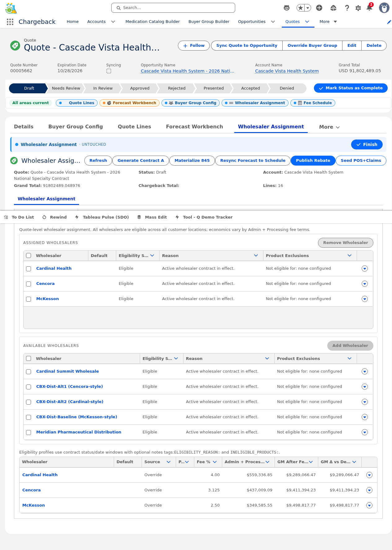Click the Publish Rebate button

coord(313,161)
